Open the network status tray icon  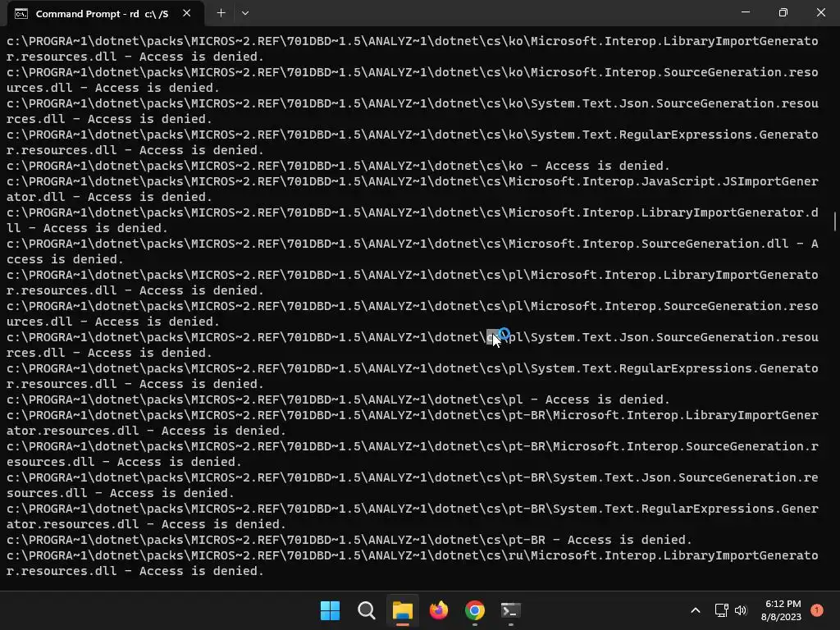722,610
